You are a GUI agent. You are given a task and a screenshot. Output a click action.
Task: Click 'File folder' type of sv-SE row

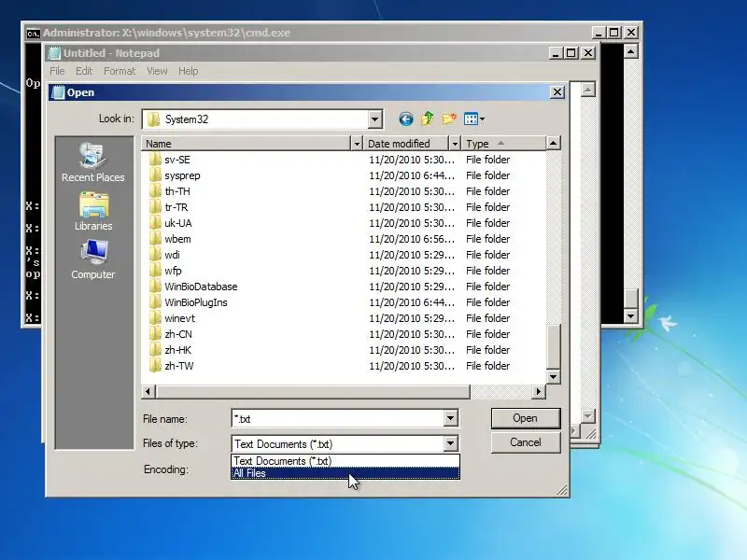pyautogui.click(x=487, y=160)
